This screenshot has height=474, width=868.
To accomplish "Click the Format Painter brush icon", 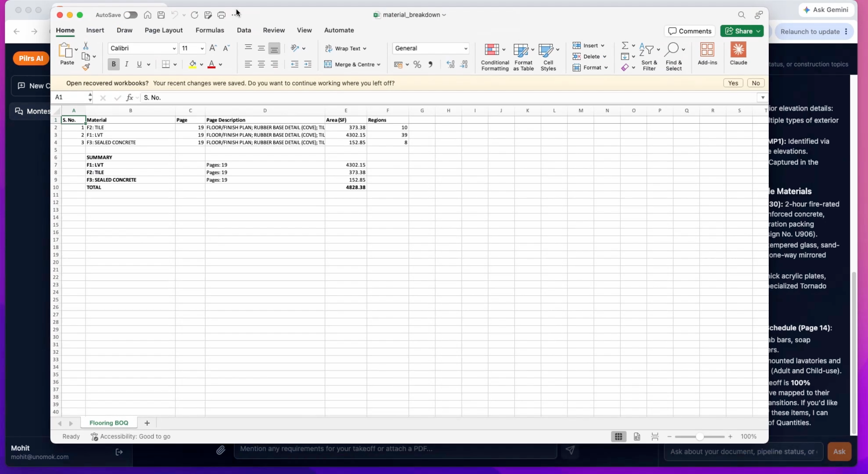I will (x=86, y=67).
